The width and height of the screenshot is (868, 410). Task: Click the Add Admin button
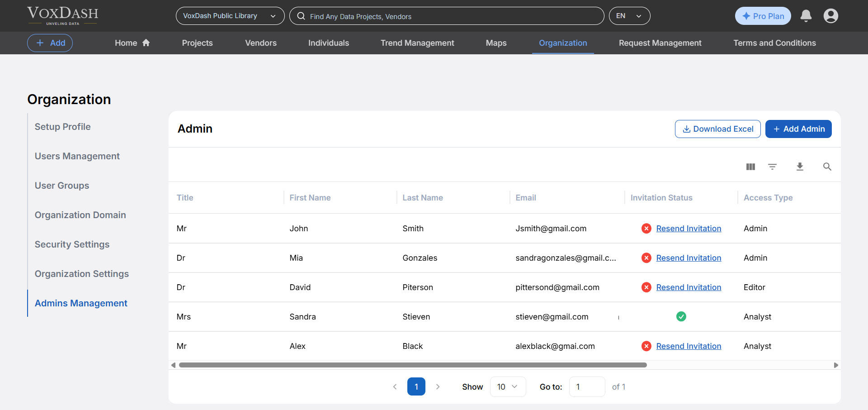(x=798, y=129)
